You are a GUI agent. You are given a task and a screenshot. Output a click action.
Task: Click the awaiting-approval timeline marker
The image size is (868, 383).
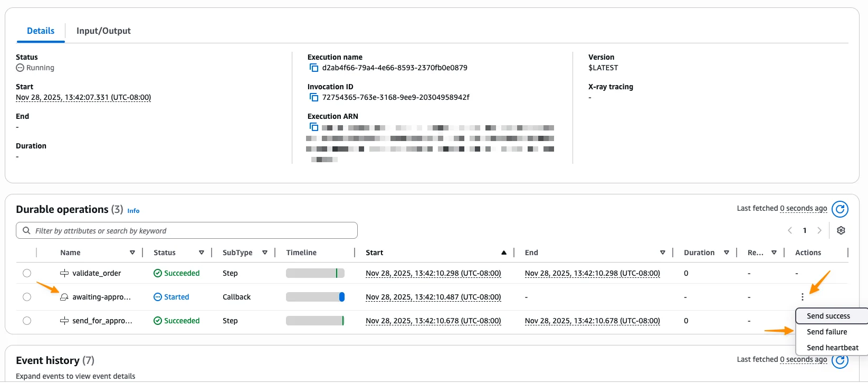[x=342, y=297]
